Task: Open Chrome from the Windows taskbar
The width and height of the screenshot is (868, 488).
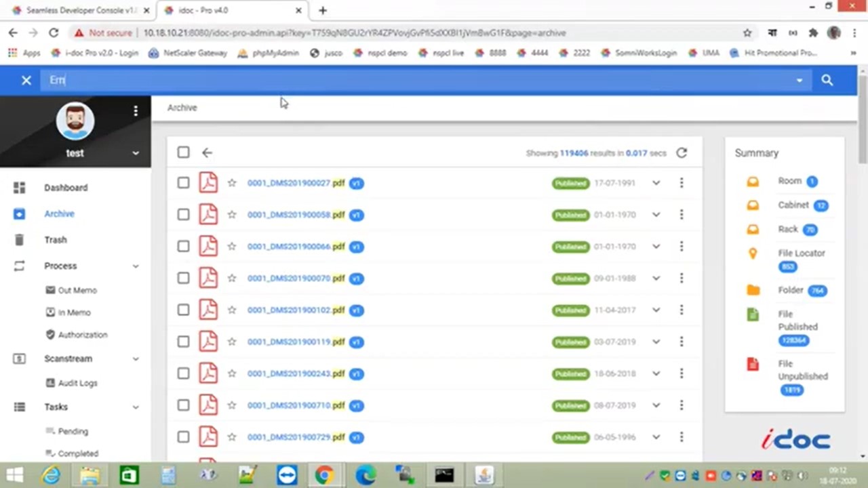Action: pyautogui.click(x=324, y=475)
